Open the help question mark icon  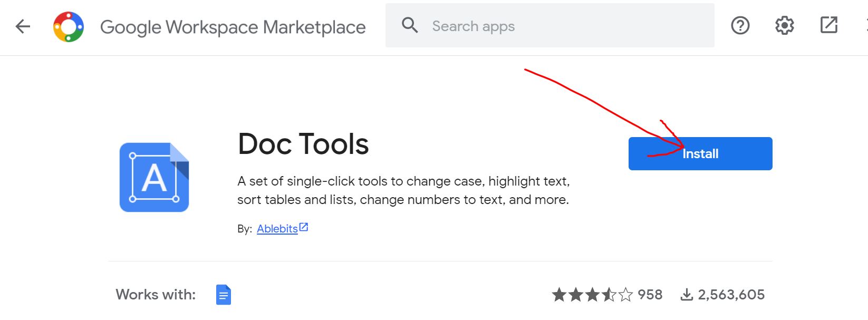pos(740,25)
